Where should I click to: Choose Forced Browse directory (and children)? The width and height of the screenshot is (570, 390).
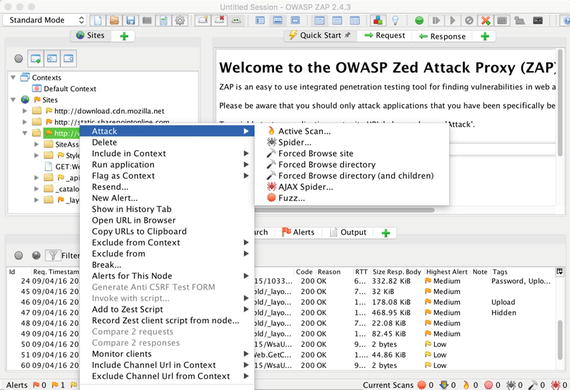352,176
